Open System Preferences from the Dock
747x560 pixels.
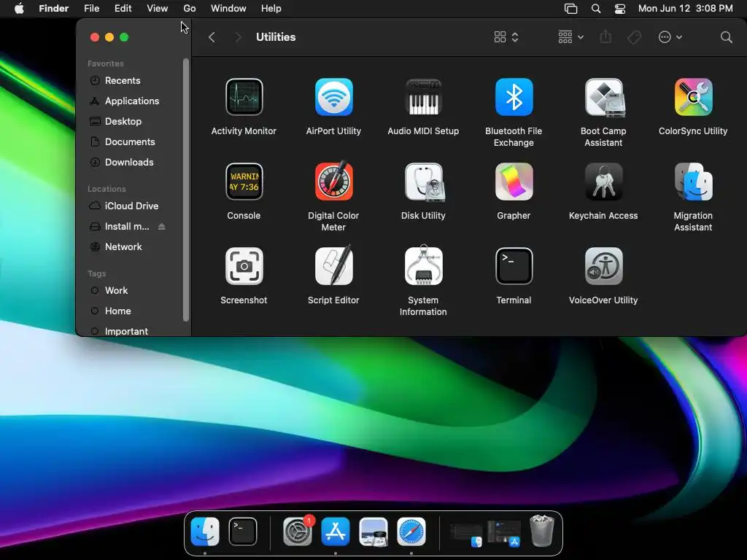click(298, 532)
